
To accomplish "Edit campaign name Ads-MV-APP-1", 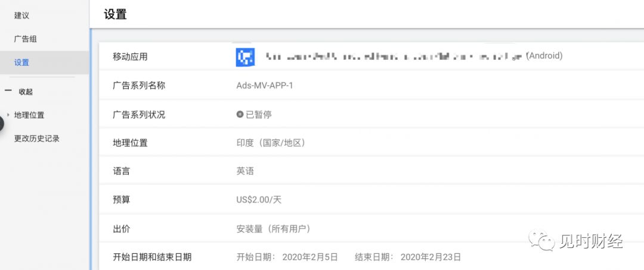I will 265,85.
